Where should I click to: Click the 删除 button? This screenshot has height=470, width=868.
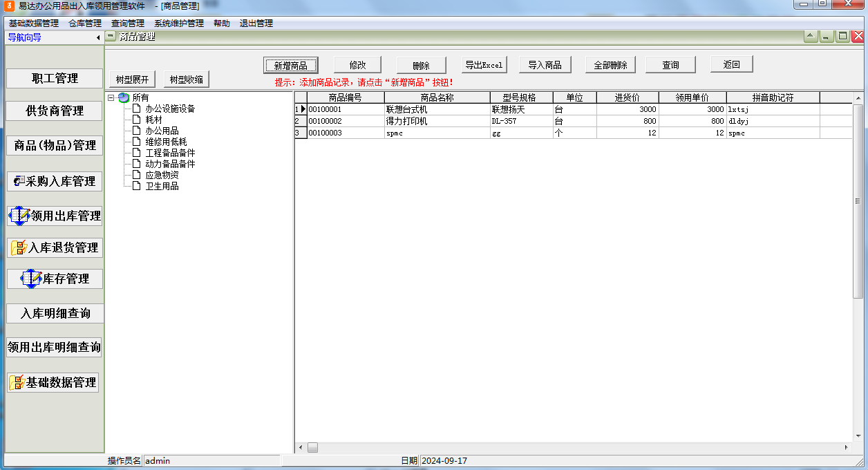[421, 65]
